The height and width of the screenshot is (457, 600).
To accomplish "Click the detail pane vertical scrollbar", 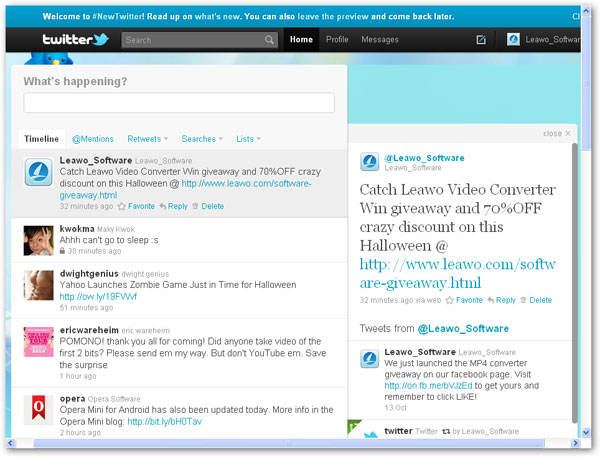I will click(x=574, y=283).
